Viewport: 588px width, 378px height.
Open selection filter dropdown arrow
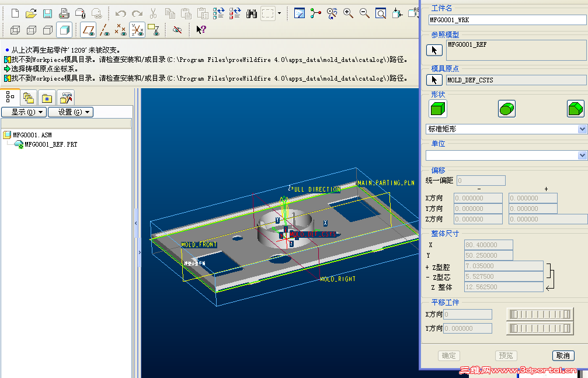(x=279, y=13)
